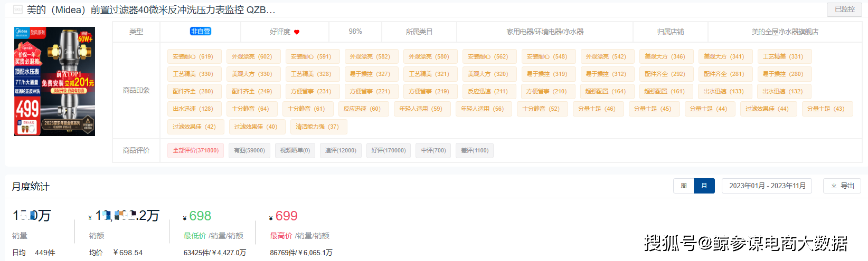Screen dimensions: 868x261
Task: Select the highest price value 699
Action: pos(287,216)
